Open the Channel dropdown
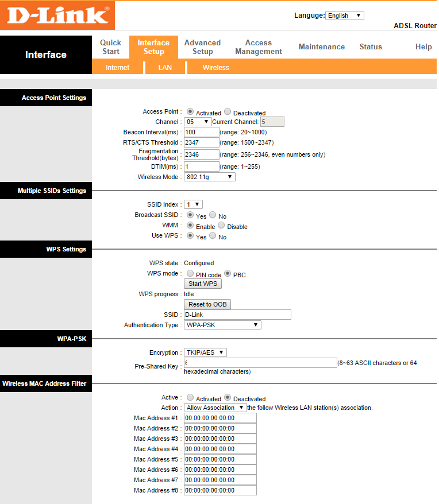The width and height of the screenshot is (439, 504). click(x=198, y=122)
